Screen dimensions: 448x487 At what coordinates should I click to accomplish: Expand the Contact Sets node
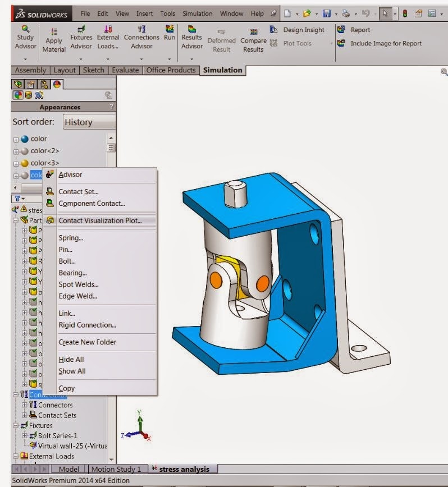click(24, 416)
